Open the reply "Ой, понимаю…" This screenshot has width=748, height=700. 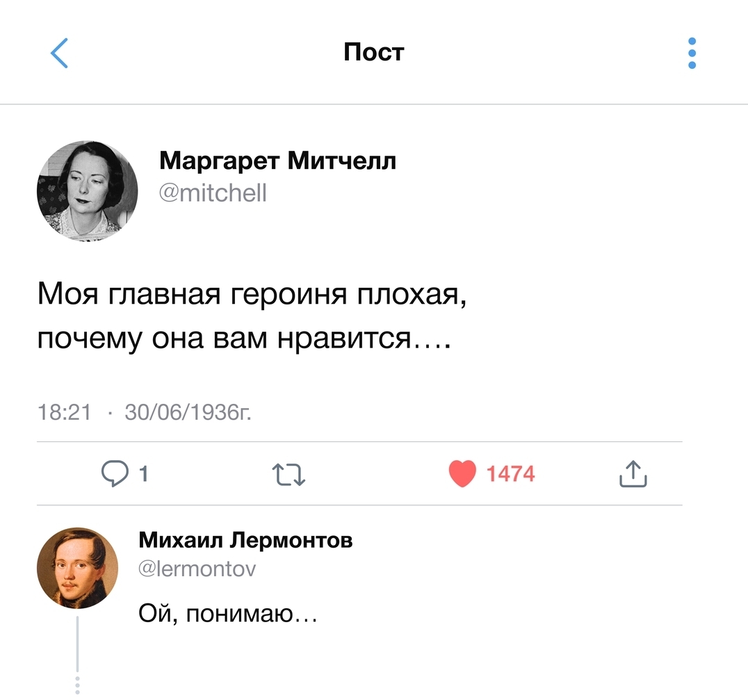tap(228, 614)
